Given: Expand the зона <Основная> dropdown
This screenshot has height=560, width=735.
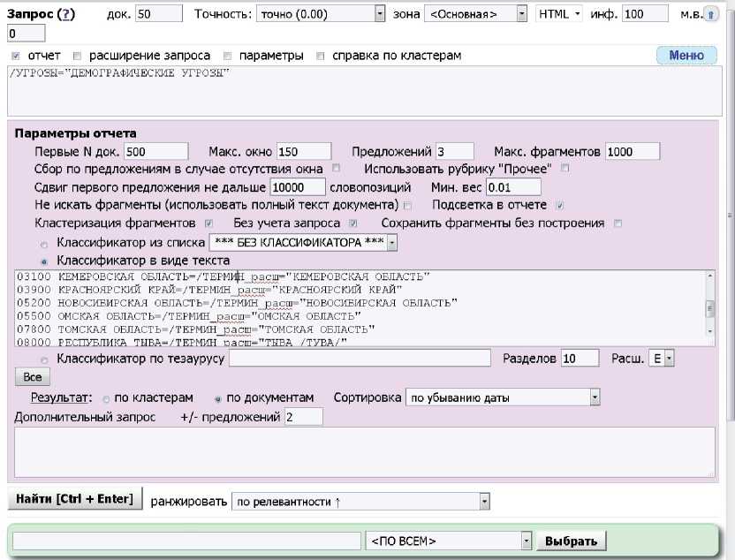Looking at the screenshot, I should tap(521, 14).
